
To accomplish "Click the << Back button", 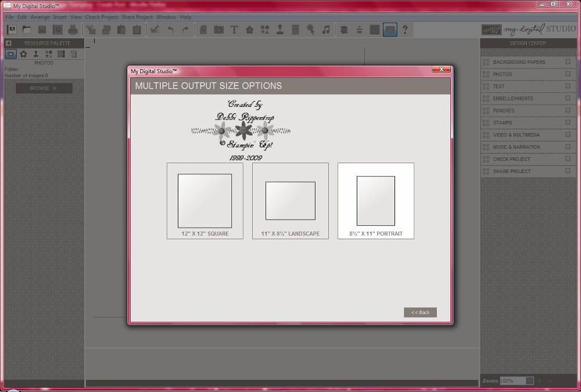I will (420, 312).
